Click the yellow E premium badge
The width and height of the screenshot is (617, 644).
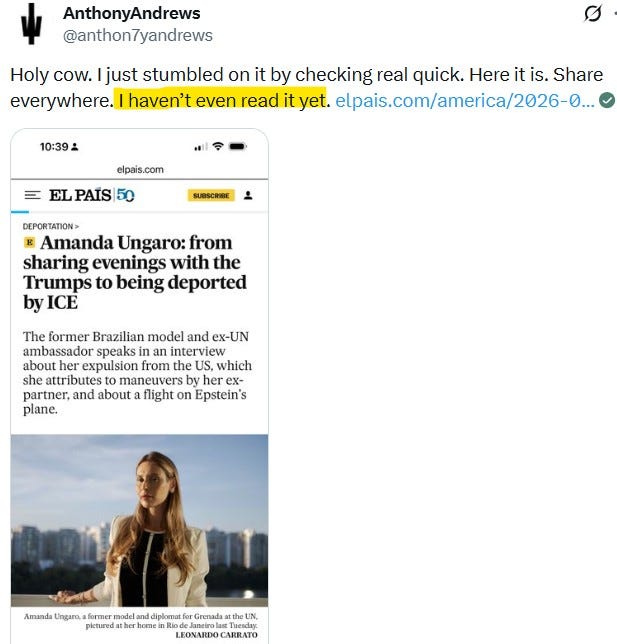(x=30, y=242)
